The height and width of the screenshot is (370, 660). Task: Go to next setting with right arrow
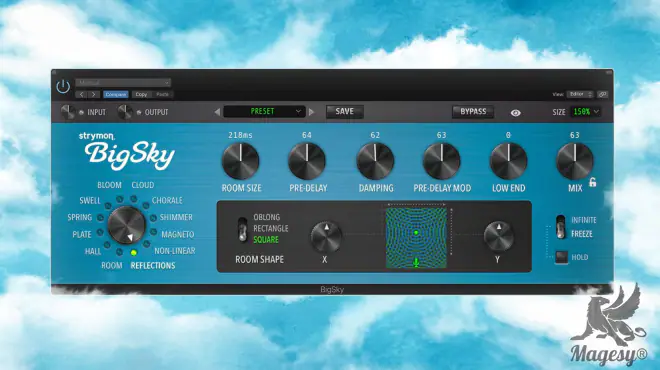pos(93,95)
